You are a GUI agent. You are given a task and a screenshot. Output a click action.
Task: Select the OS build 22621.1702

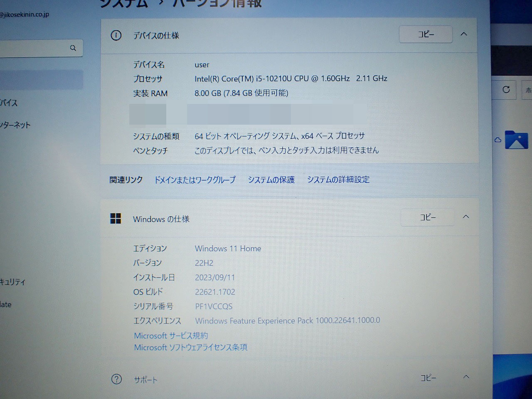(215, 292)
